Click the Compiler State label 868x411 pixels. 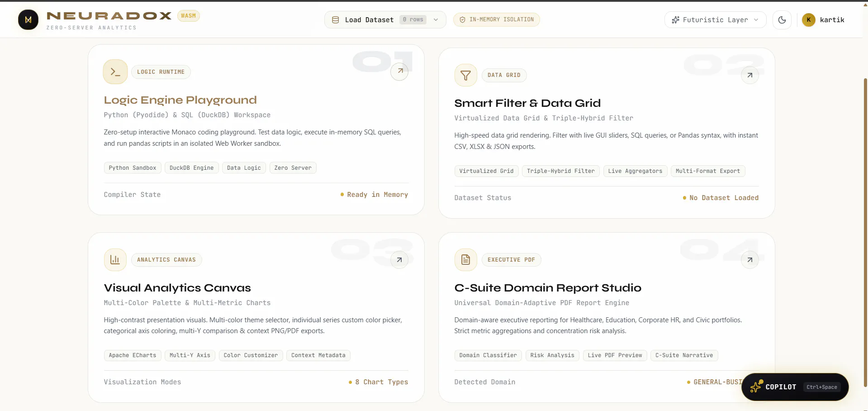[132, 195]
